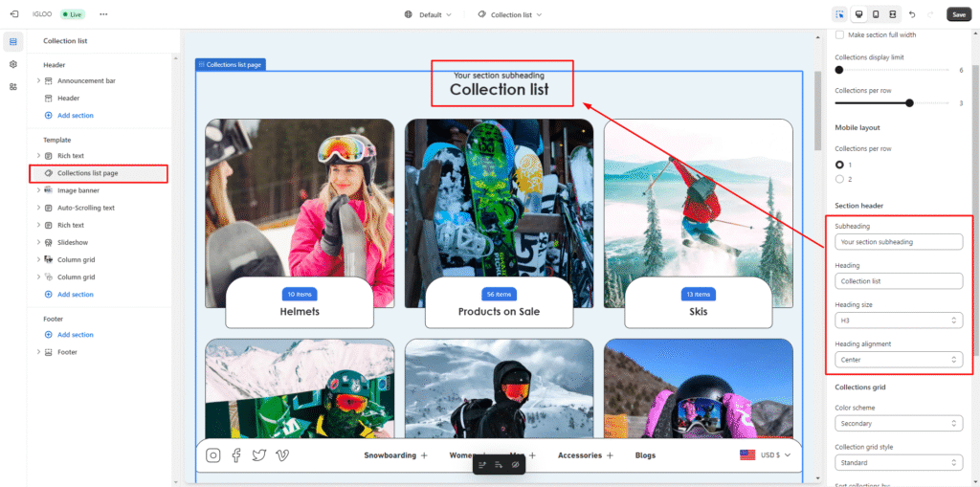Click the Save button
Image resolution: width=980 pixels, height=487 pixels.
pyautogui.click(x=958, y=14)
